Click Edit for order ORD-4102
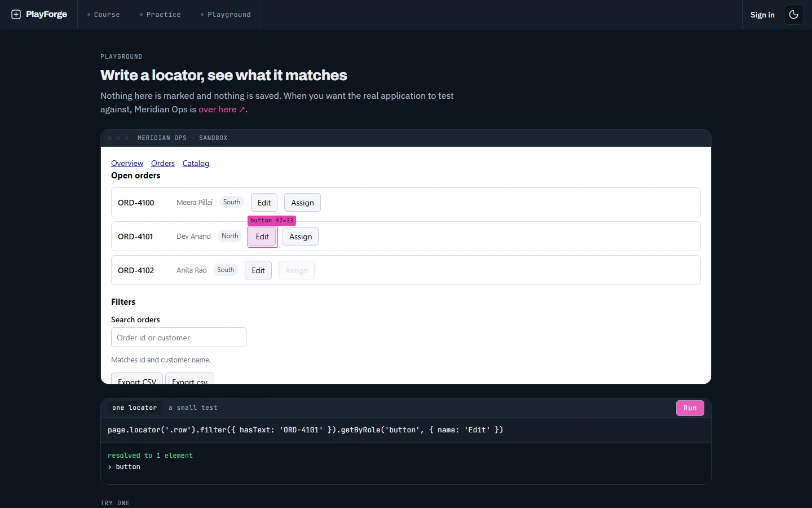 [x=258, y=270]
